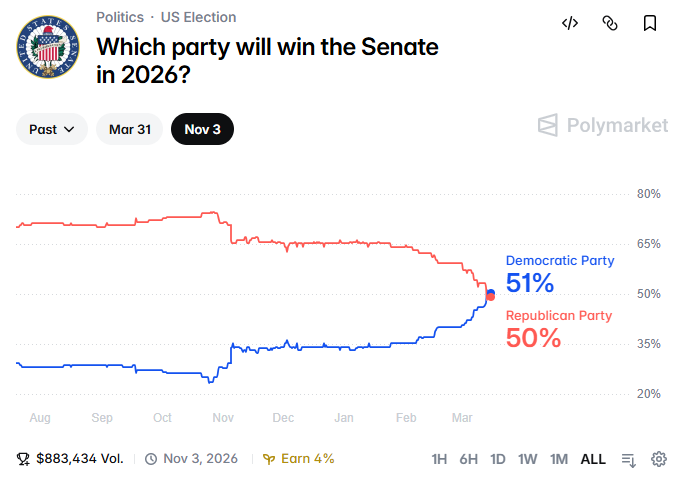Set chart range to 1M
The image size is (677, 483).
point(559,459)
